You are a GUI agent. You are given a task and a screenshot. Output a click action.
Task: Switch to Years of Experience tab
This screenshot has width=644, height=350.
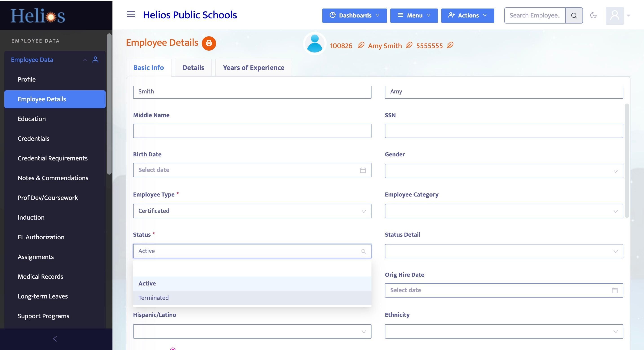(253, 68)
